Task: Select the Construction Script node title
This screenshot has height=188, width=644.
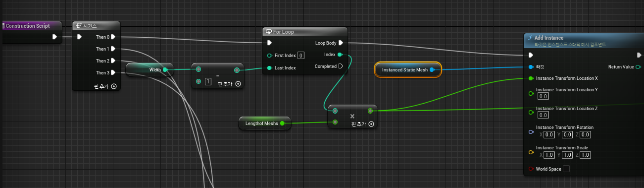Action: pyautogui.click(x=28, y=26)
